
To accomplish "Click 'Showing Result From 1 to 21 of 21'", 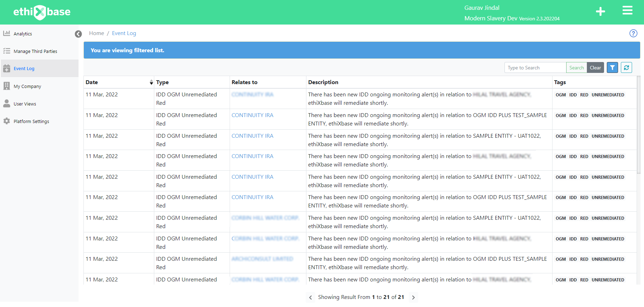I will click(361, 297).
